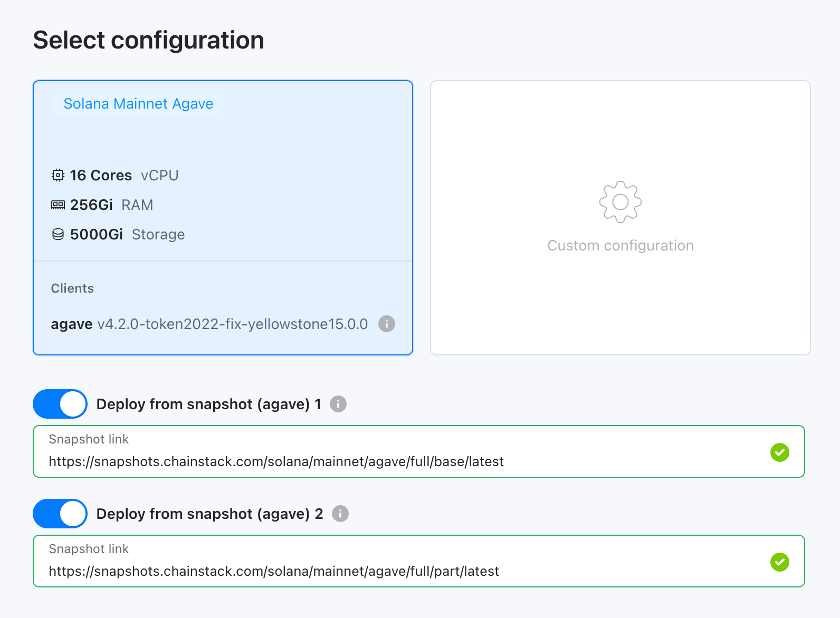Click the storage disk icon beside 5000Gi
The width and height of the screenshot is (840, 618).
point(58,234)
